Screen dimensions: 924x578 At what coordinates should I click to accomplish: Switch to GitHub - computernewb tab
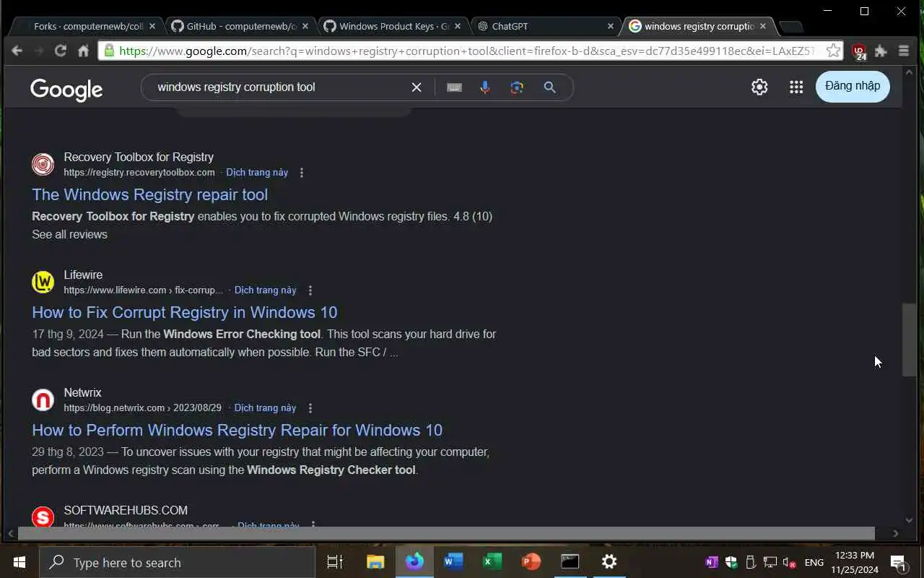pos(238,26)
